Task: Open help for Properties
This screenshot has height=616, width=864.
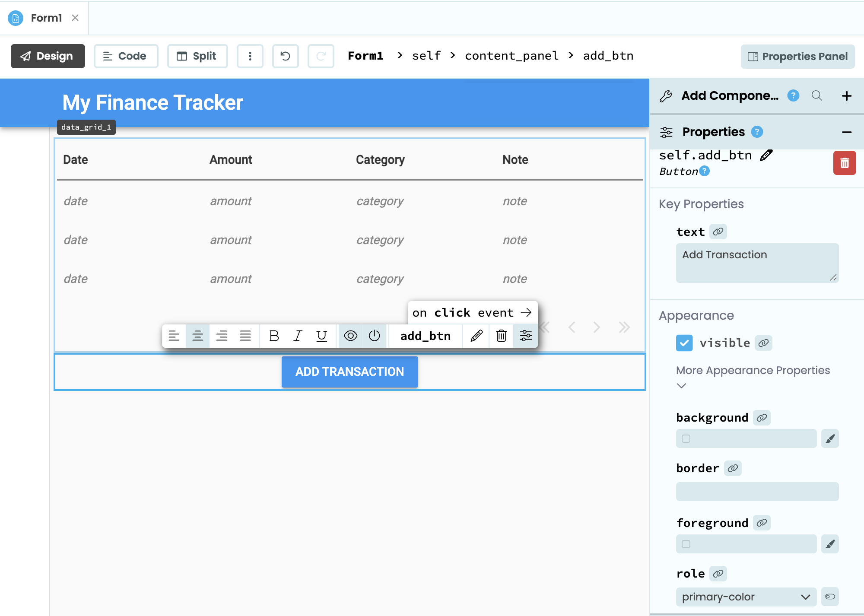Action: pyautogui.click(x=757, y=132)
